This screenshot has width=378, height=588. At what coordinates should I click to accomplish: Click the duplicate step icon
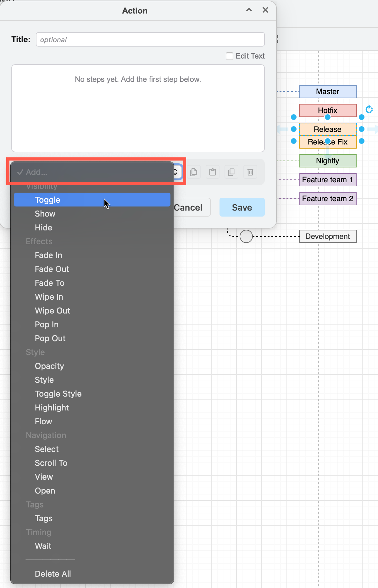pos(231,172)
